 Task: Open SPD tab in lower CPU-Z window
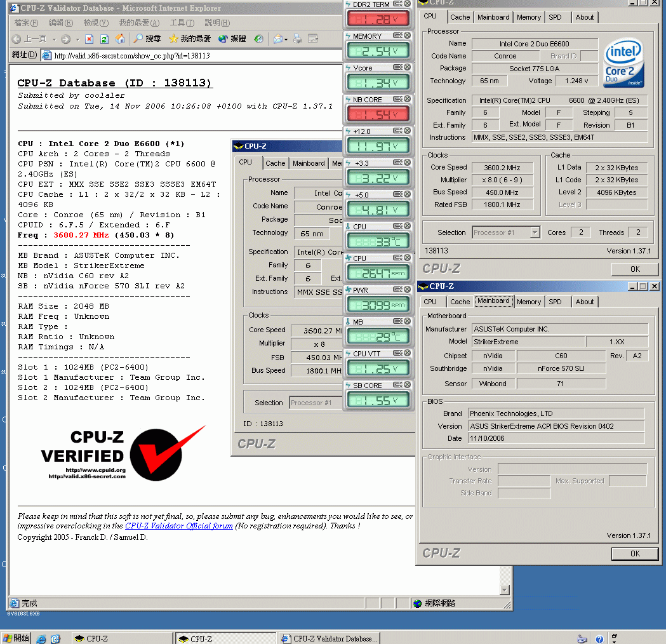point(555,302)
